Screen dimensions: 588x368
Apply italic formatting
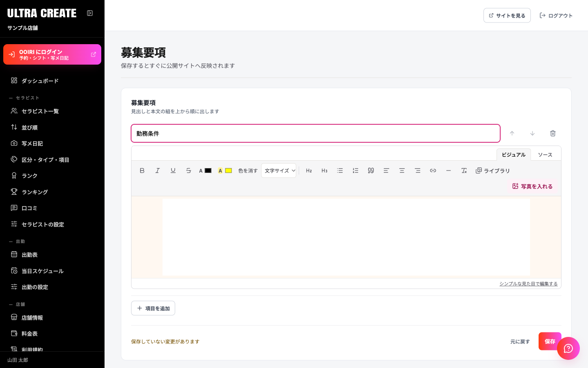(x=158, y=171)
